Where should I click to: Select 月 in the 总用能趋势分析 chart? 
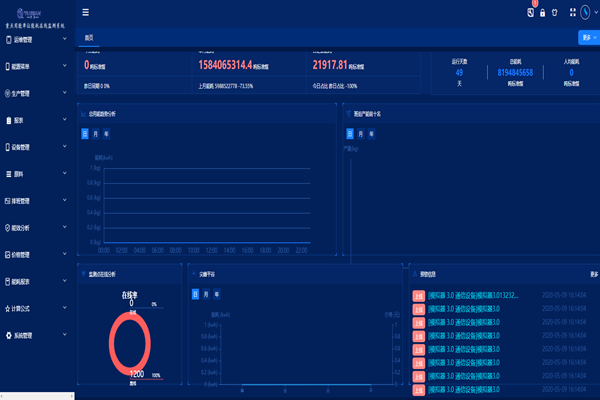tap(96, 132)
